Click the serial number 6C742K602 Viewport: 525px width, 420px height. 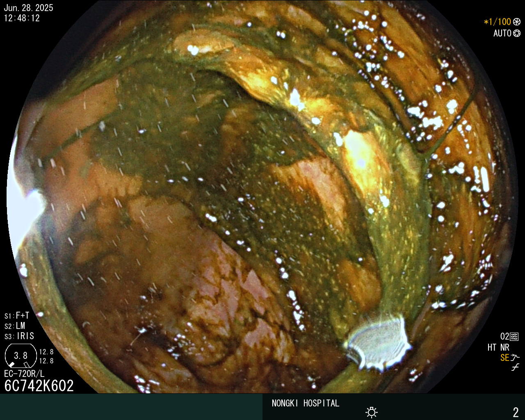point(39,386)
